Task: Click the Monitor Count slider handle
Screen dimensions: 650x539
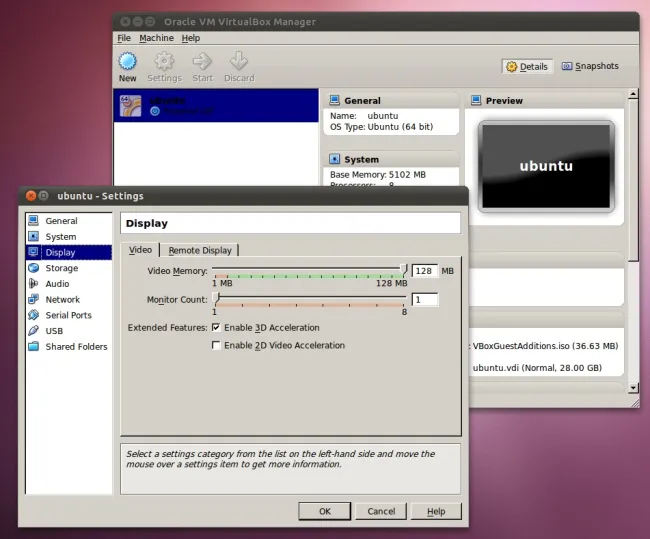Action: (x=216, y=298)
